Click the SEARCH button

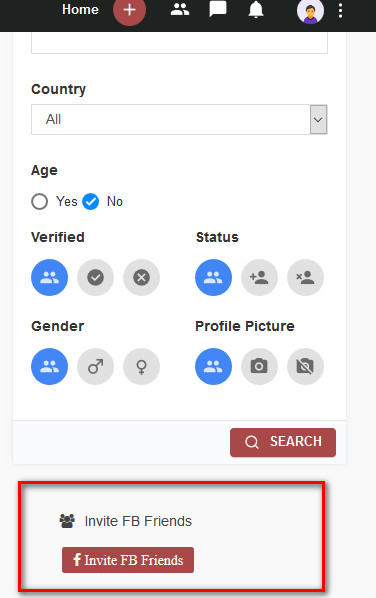(x=283, y=442)
